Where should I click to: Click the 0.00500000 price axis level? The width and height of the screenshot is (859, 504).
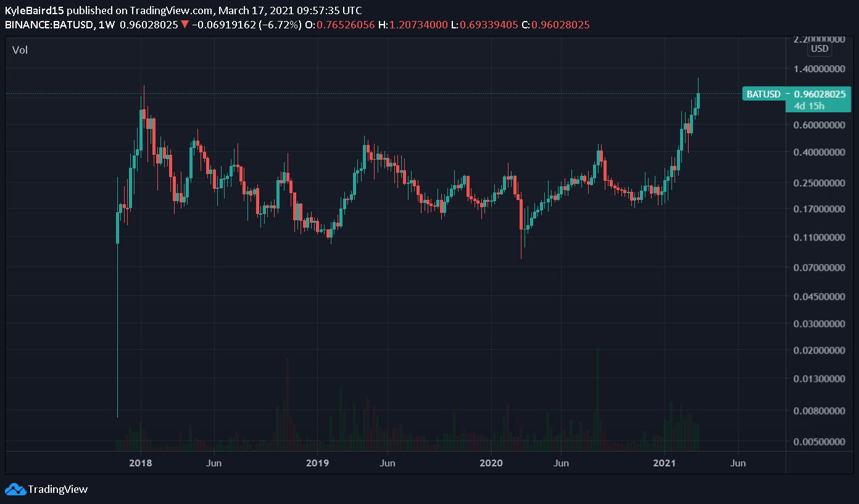tap(819, 442)
